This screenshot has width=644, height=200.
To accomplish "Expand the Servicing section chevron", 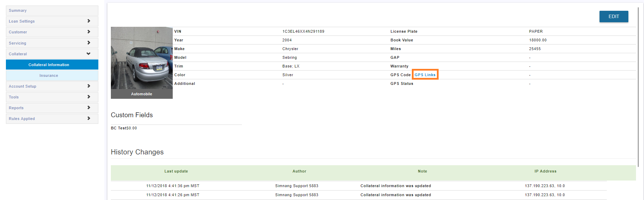I will tap(89, 43).
